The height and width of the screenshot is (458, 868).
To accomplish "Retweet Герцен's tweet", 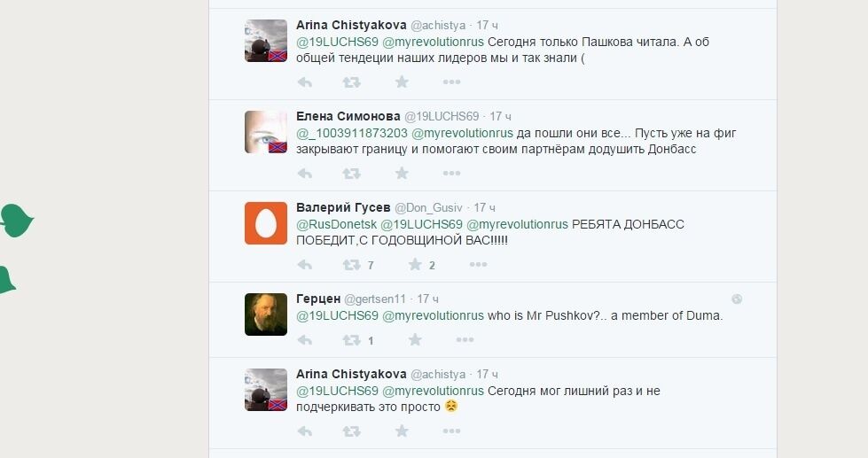I will tap(351, 340).
